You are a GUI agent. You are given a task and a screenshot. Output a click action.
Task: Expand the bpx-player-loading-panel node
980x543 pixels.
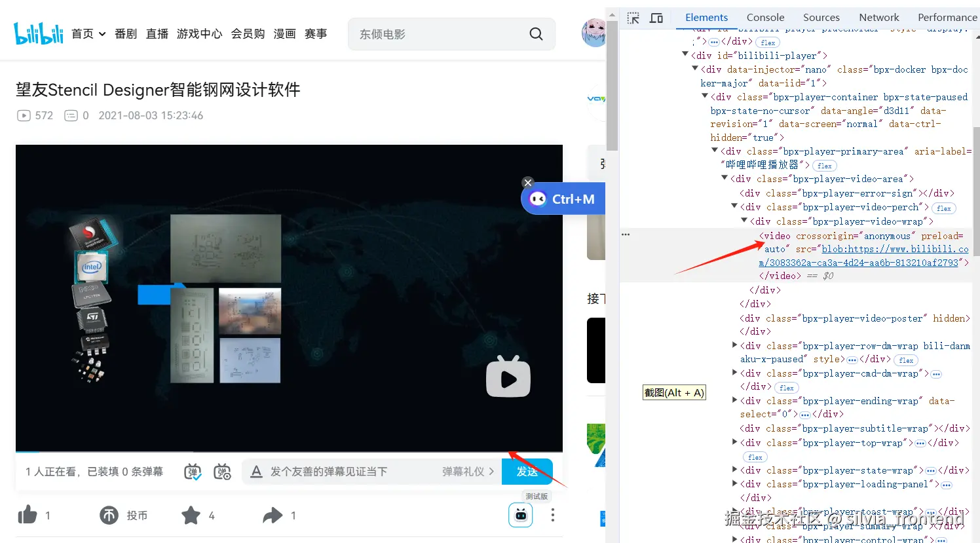[x=734, y=483]
